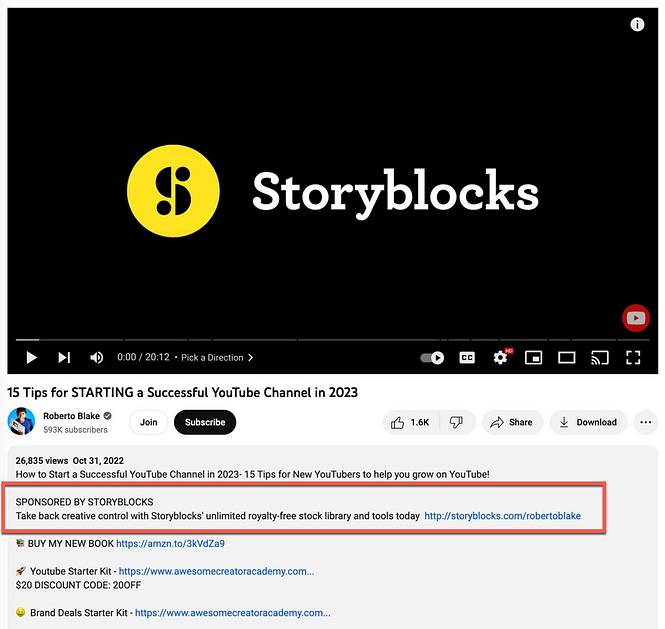Open the amzn.to book link
665x629 pixels.
tap(170, 544)
